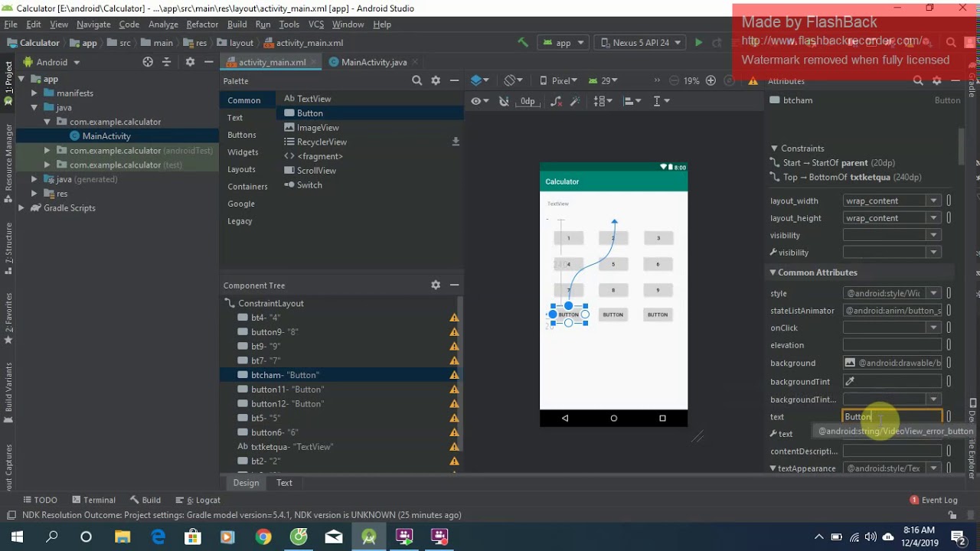This screenshot has height=551, width=980.
Task: Select the default margin 0dp setting
Action: [528, 101]
